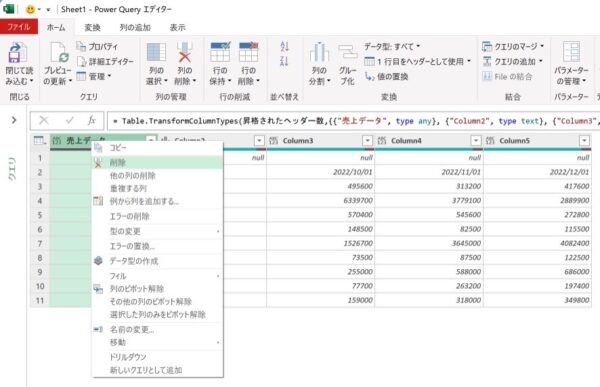The width and height of the screenshot is (600, 387).
Task: Open the Choose Columns (列の選択) icon
Action: [156, 52]
